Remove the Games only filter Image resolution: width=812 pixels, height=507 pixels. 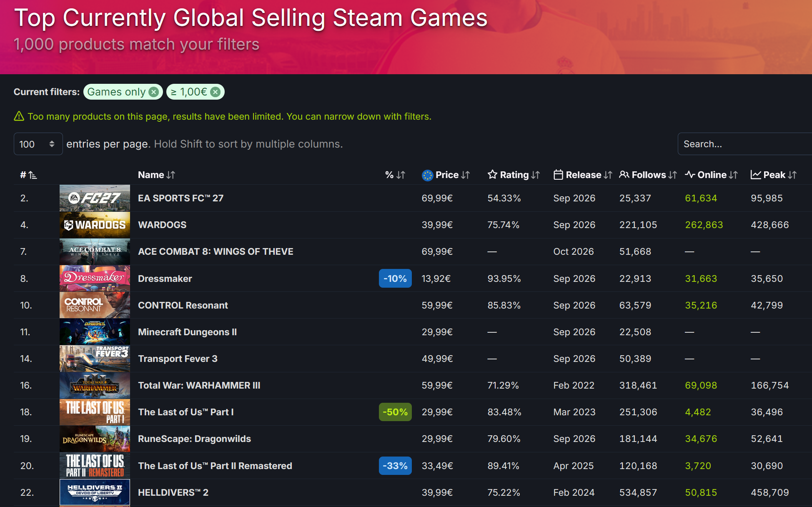(x=154, y=92)
